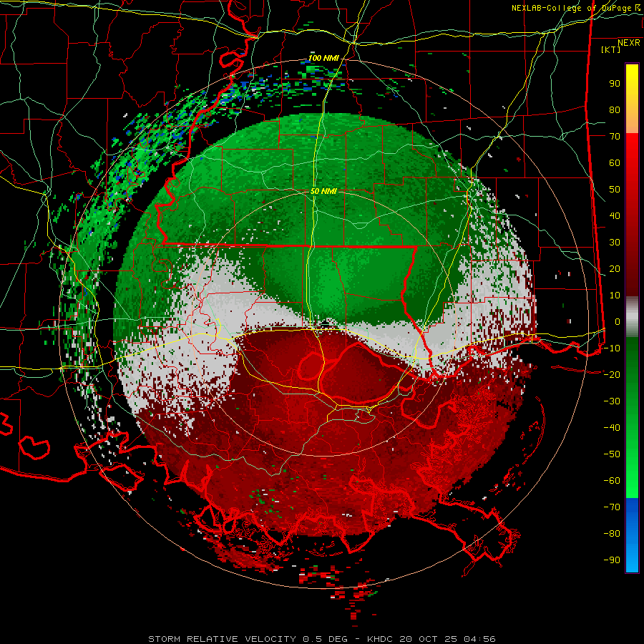Image resolution: width=644 pixels, height=644 pixels.
Task: Click the 04:56 timestamp text
Action: click(x=479, y=639)
